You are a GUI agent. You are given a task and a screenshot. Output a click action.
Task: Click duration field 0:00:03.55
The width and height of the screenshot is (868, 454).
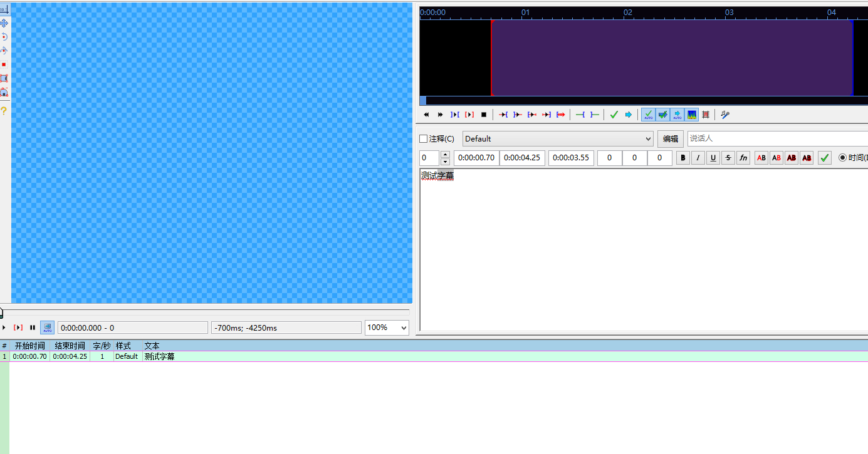(x=571, y=158)
